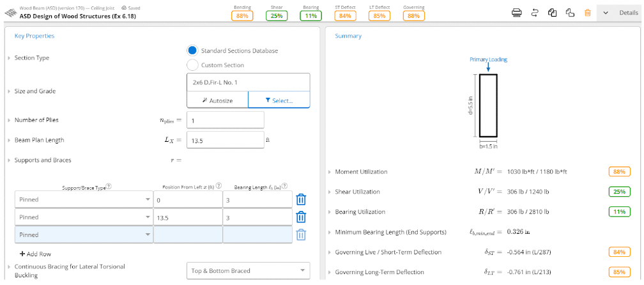
Task: Click the Saved cloud icon
Action: (124, 8)
